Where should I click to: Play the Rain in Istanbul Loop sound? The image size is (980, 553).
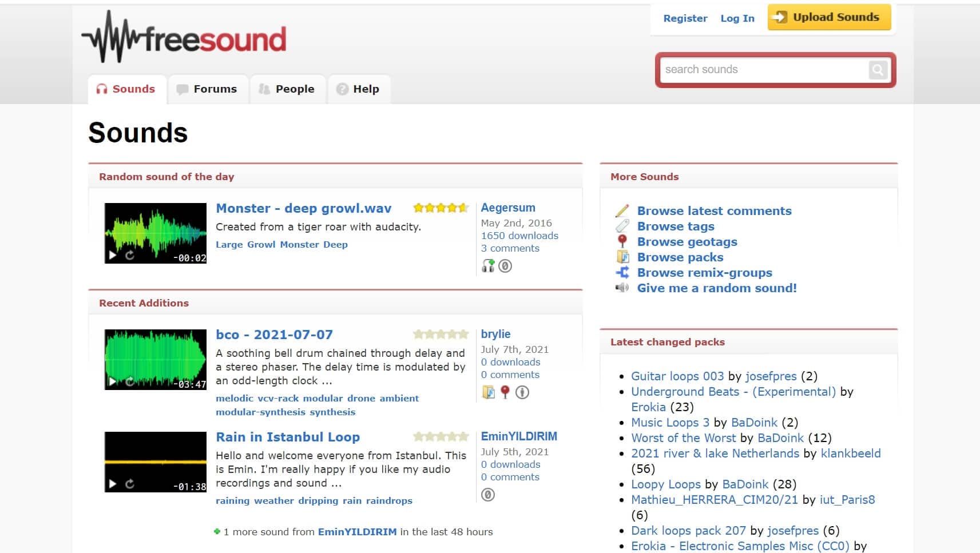click(x=113, y=484)
